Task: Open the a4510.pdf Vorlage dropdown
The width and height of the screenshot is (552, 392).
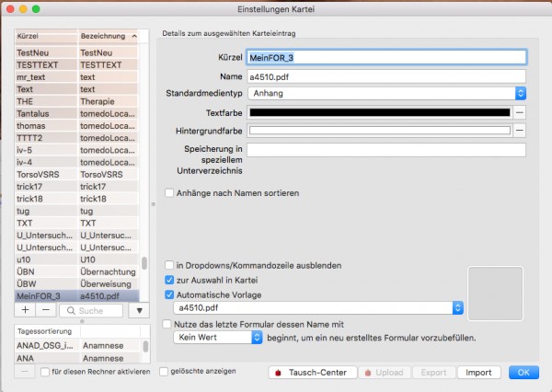Action: [318, 308]
